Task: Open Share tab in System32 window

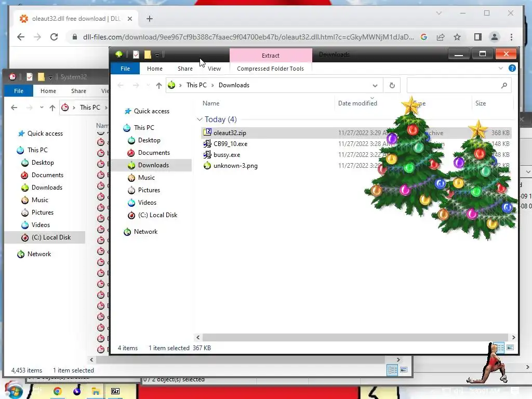Action: pos(79,91)
